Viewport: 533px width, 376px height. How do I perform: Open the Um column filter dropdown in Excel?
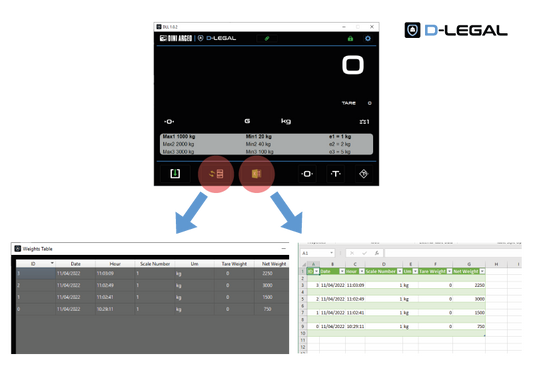415,271
